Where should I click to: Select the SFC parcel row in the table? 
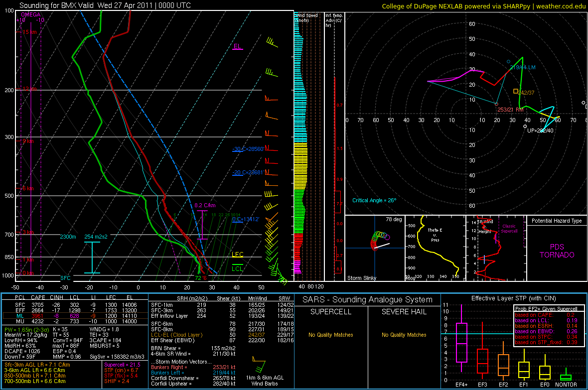tap(75, 305)
